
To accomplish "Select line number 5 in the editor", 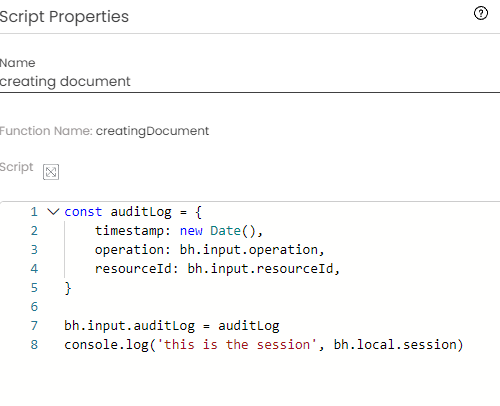I will (34, 288).
